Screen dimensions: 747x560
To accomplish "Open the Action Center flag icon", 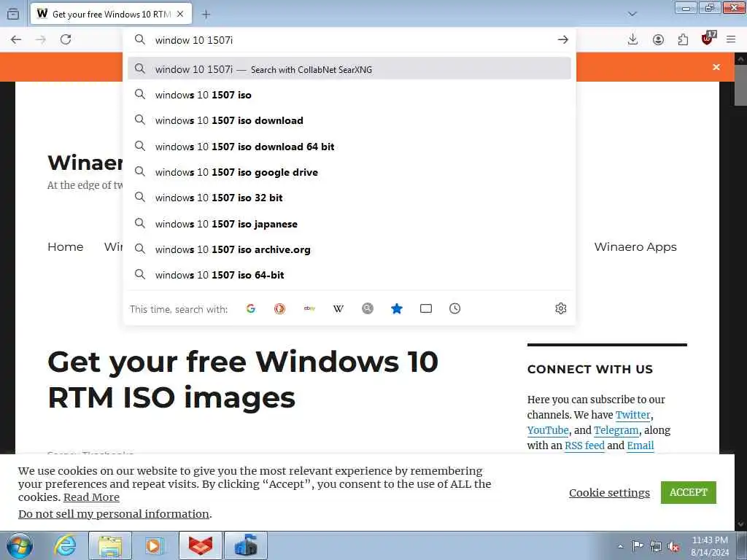I will (x=638, y=546).
